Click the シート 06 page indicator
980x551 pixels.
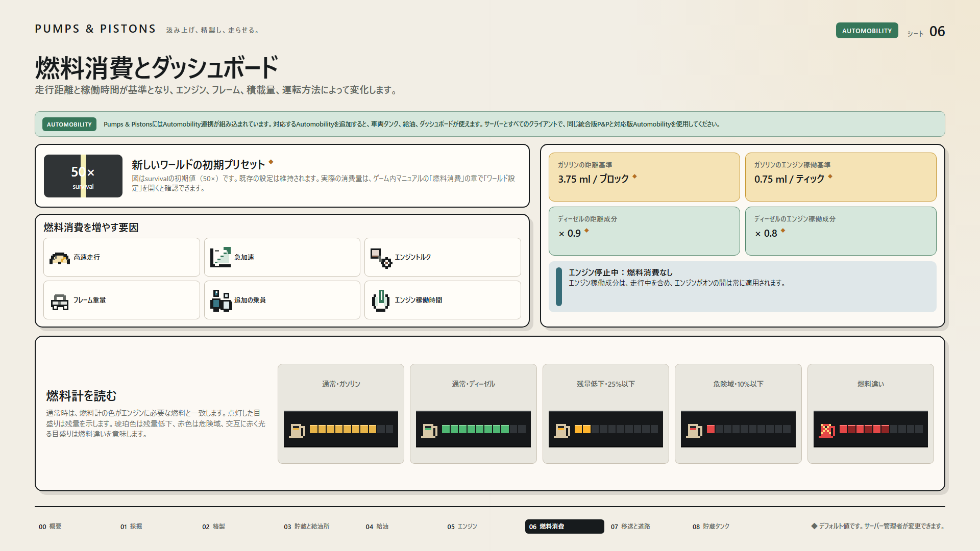926,32
